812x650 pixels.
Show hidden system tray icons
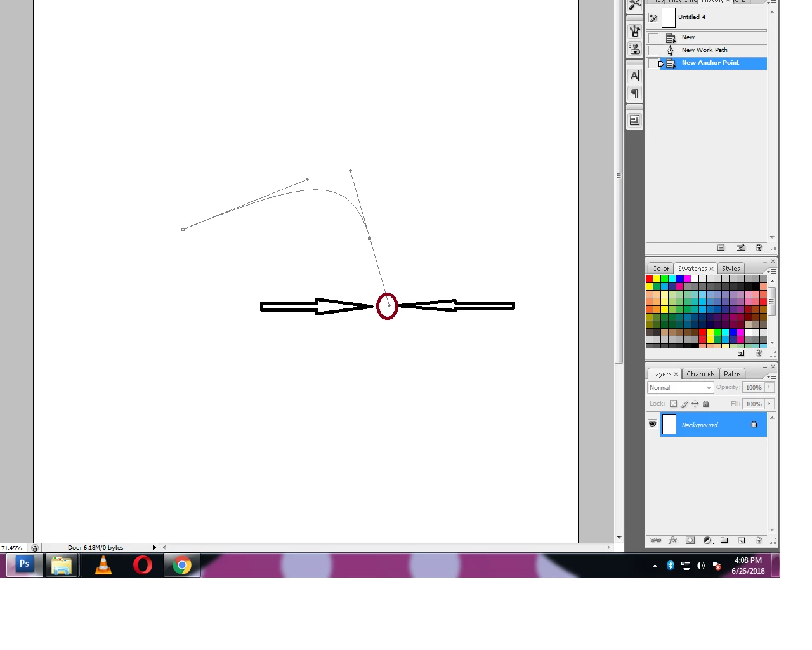(x=655, y=566)
